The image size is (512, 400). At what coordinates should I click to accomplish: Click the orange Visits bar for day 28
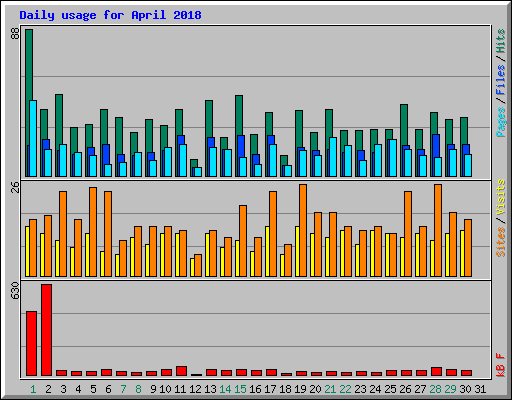pos(438,230)
